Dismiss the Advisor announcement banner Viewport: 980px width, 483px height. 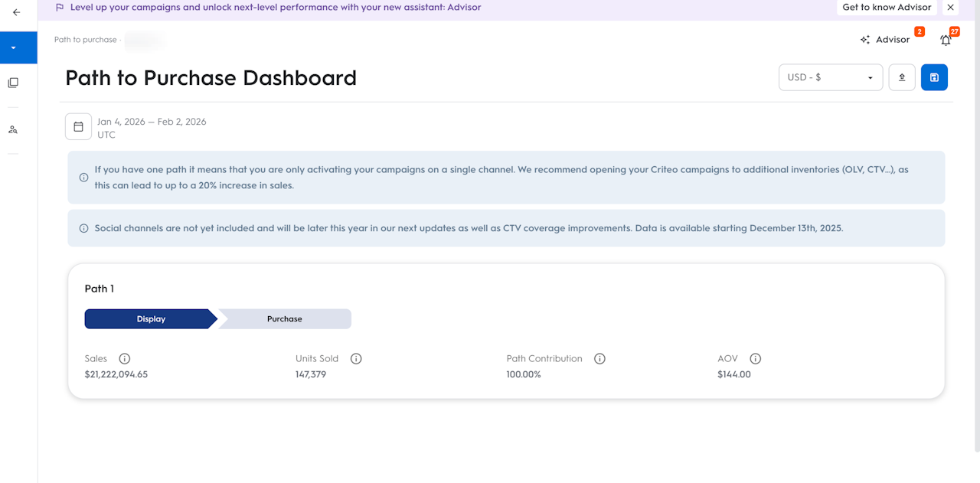coord(950,8)
